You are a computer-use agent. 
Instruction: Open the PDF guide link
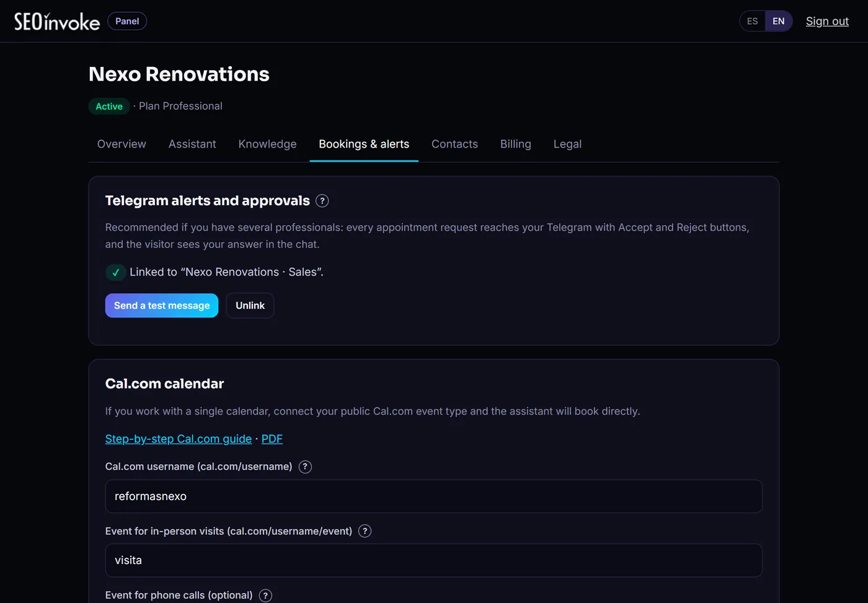pyautogui.click(x=272, y=439)
